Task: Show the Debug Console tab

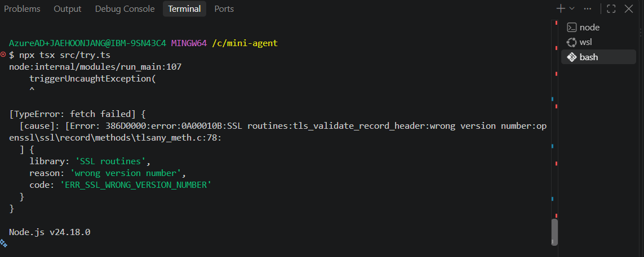Action: (x=125, y=8)
